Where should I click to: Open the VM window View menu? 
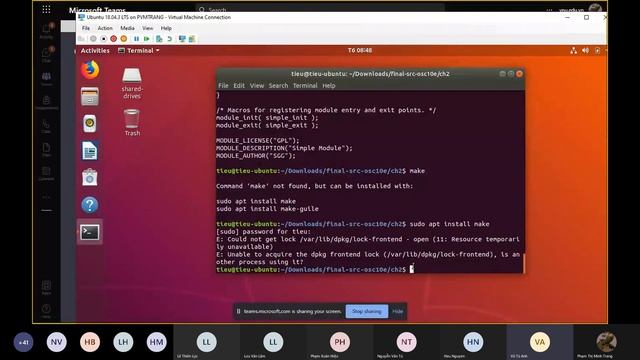coord(147,28)
